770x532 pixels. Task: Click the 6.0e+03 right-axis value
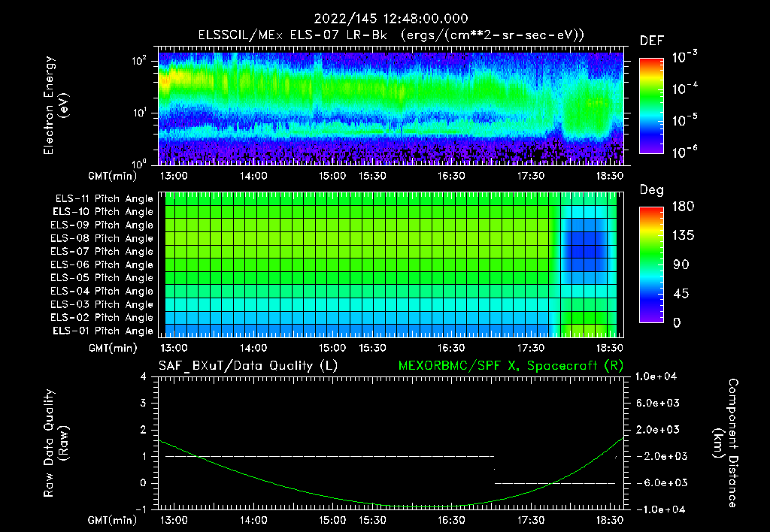click(657, 403)
